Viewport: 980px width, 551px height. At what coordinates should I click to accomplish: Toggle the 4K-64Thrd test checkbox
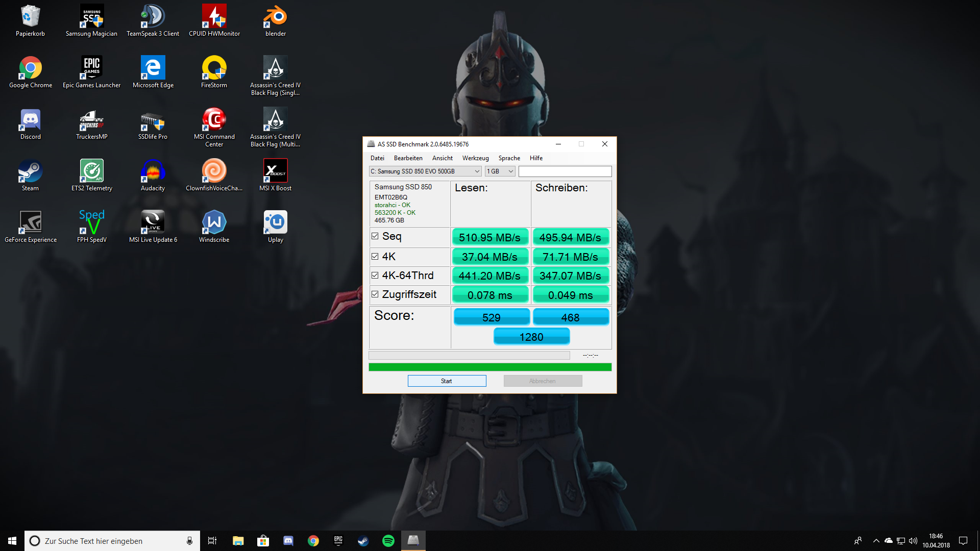(x=375, y=275)
